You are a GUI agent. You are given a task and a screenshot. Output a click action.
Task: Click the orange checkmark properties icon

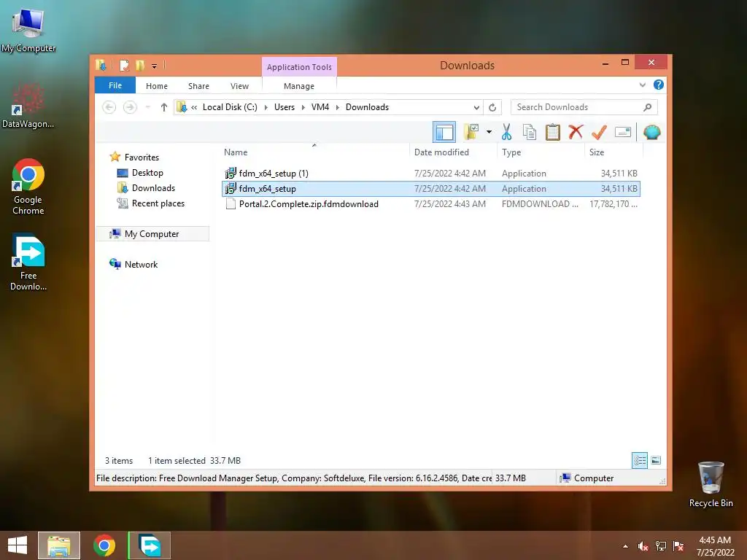[599, 132]
